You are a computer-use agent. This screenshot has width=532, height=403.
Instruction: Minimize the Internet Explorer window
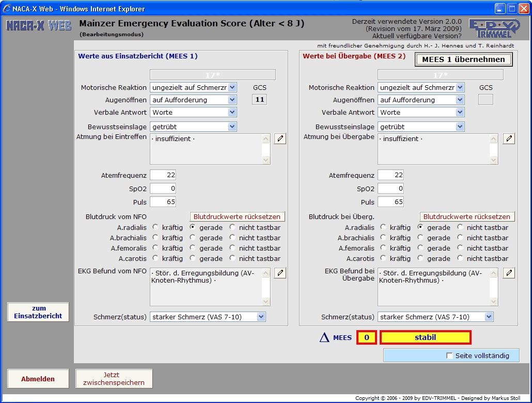pos(500,8)
